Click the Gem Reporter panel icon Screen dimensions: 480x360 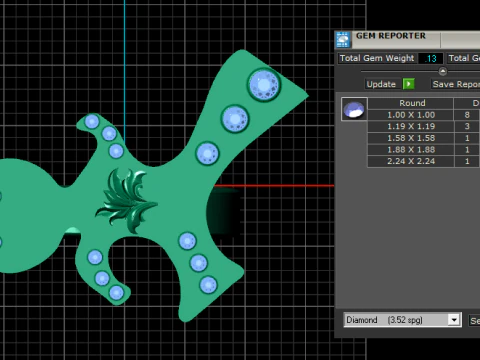coord(343,40)
